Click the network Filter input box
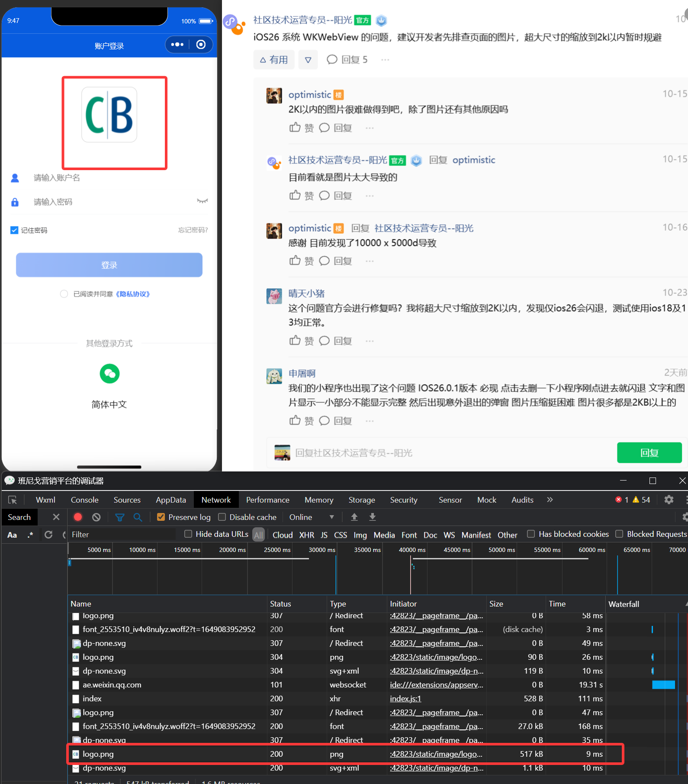Image resolution: width=688 pixels, height=784 pixels. [122, 535]
